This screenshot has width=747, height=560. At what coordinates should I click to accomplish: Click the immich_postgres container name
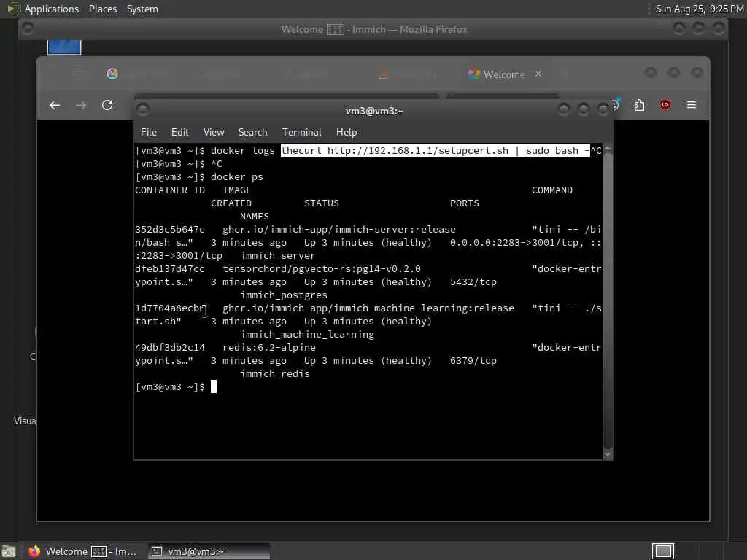pos(284,295)
